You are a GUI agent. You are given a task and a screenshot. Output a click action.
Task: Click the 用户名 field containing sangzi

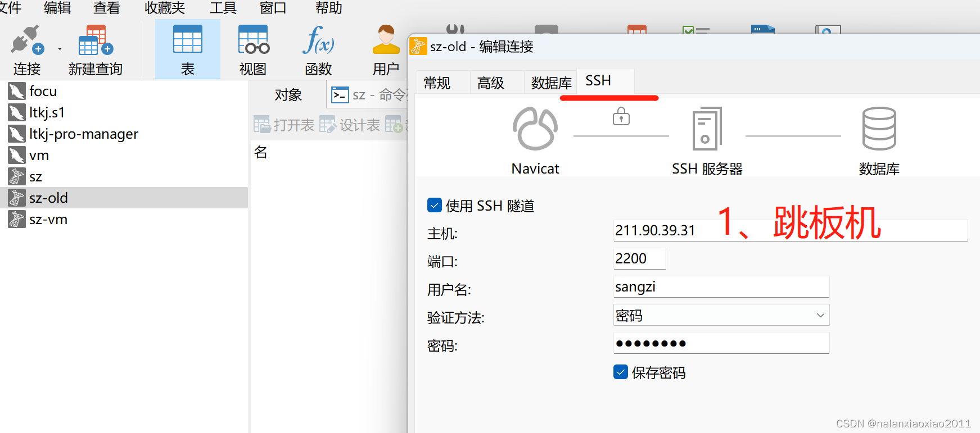click(x=721, y=286)
